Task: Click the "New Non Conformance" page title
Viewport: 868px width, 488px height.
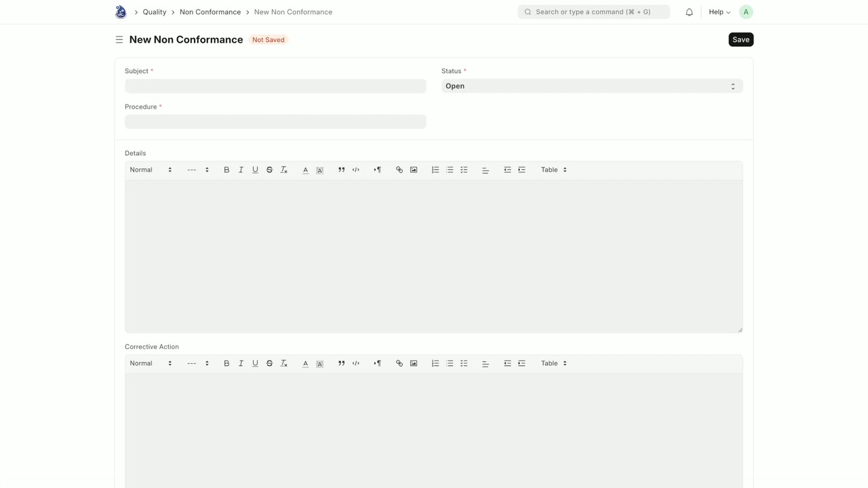Action: pyautogui.click(x=186, y=40)
